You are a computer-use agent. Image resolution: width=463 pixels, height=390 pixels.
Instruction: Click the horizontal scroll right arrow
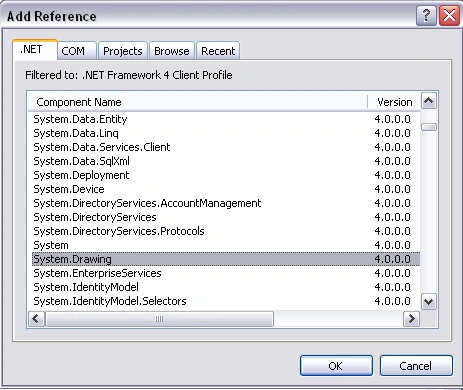click(x=411, y=319)
